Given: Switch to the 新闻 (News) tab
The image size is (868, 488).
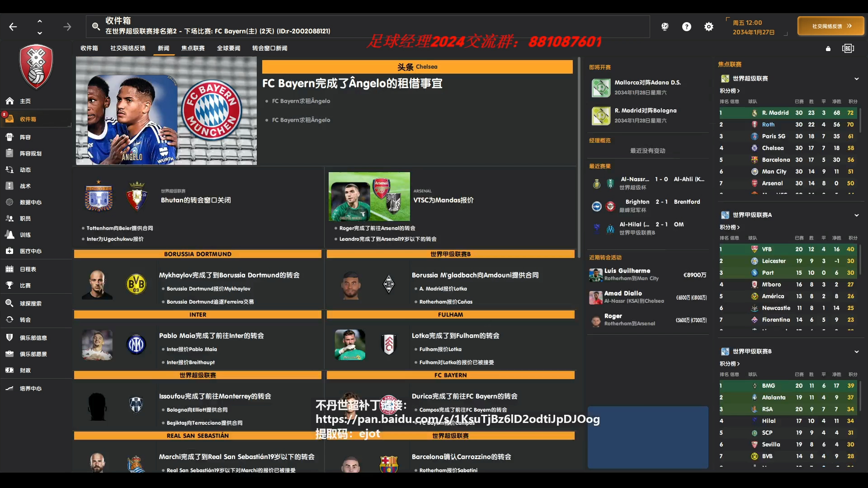Looking at the screenshot, I should tap(164, 47).
